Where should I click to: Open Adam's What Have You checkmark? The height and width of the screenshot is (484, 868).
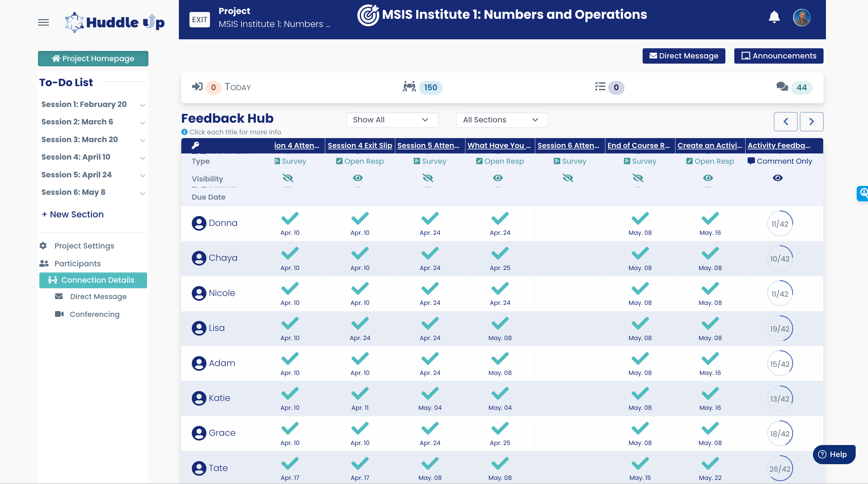point(500,359)
